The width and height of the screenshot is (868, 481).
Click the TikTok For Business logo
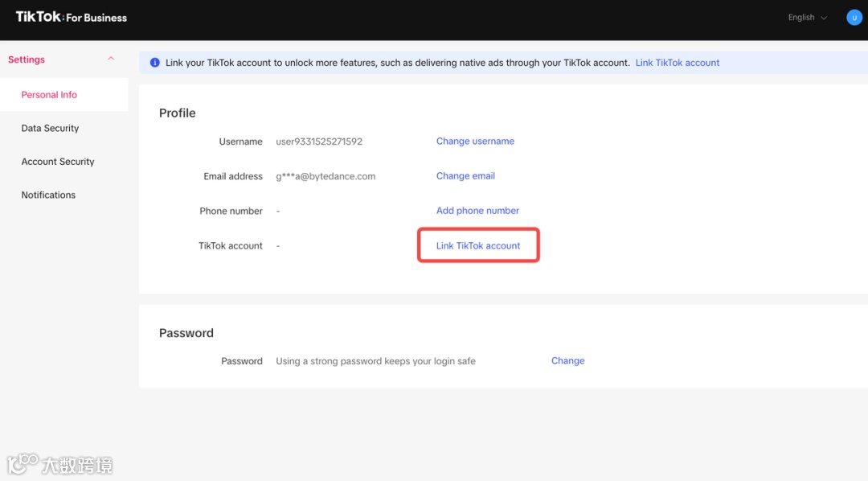click(x=72, y=17)
